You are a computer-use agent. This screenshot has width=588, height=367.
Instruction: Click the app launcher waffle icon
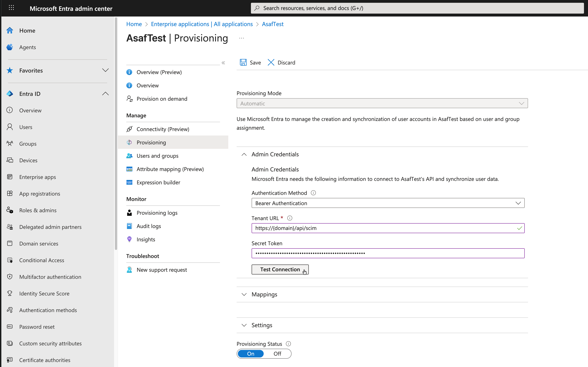point(11,8)
